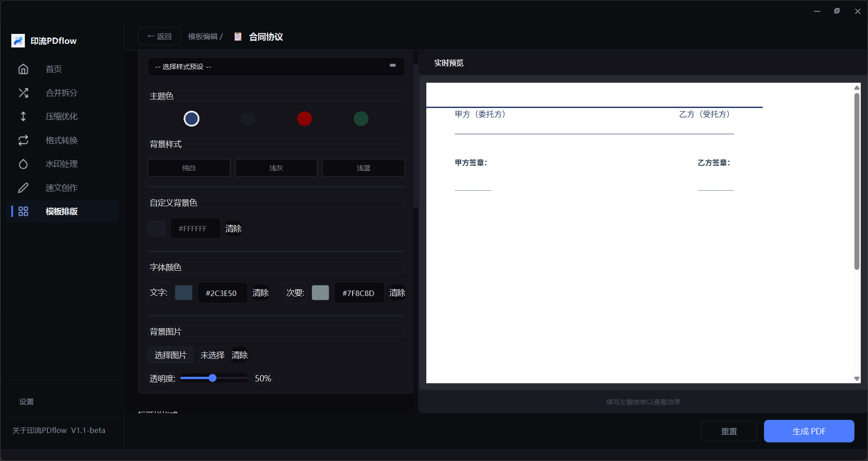The width and height of the screenshot is (868, 461).
Task: Click the 格式转换 repeat icon
Action: click(23, 140)
